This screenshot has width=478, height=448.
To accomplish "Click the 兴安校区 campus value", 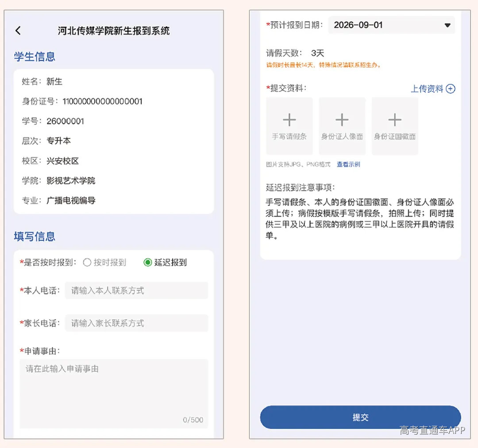I will point(63,161).
